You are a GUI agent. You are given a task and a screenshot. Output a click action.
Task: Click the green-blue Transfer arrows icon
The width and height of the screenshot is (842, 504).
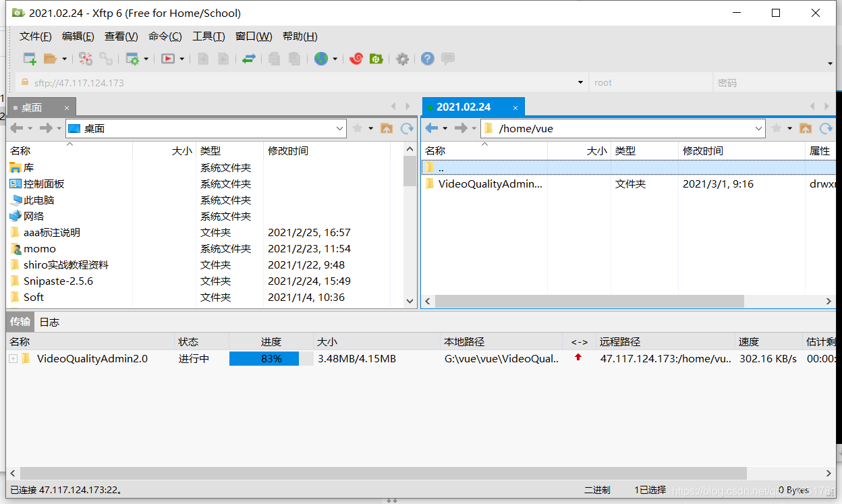click(x=249, y=59)
